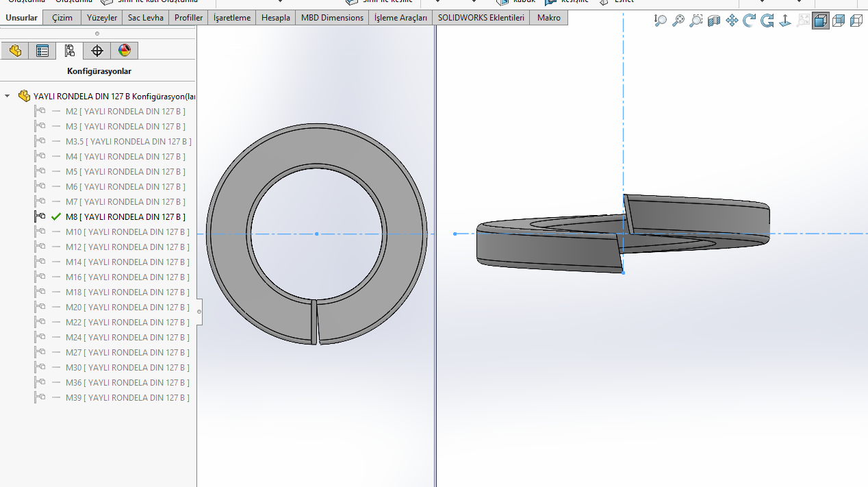Open the DisplayManager color ball tab
Screen dimensions: 868x487
click(x=124, y=51)
